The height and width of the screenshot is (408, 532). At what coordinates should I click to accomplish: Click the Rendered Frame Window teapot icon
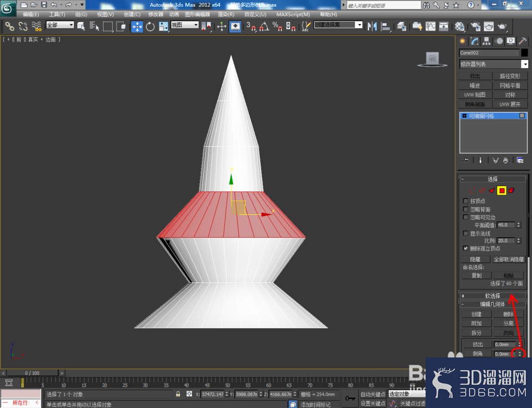488,26
